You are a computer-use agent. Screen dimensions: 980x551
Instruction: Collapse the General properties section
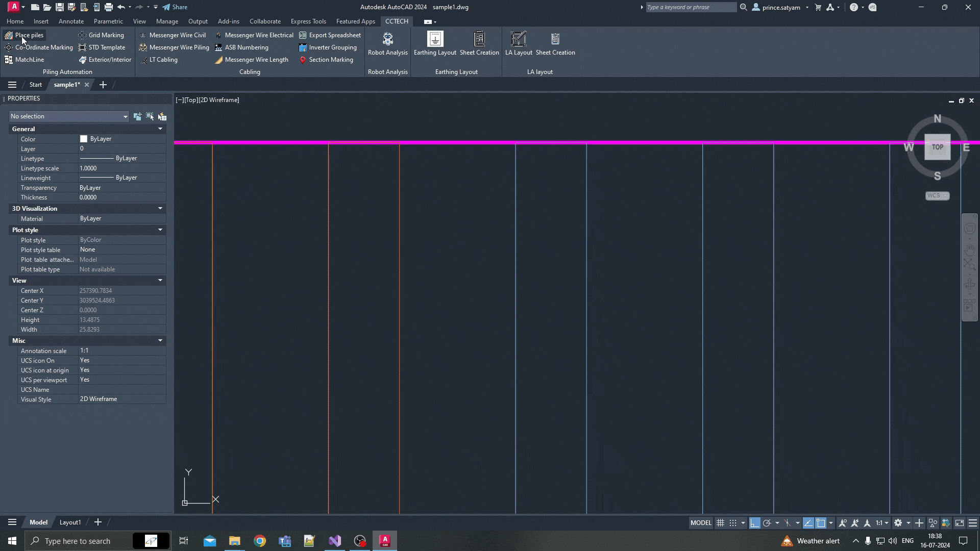[x=160, y=129]
